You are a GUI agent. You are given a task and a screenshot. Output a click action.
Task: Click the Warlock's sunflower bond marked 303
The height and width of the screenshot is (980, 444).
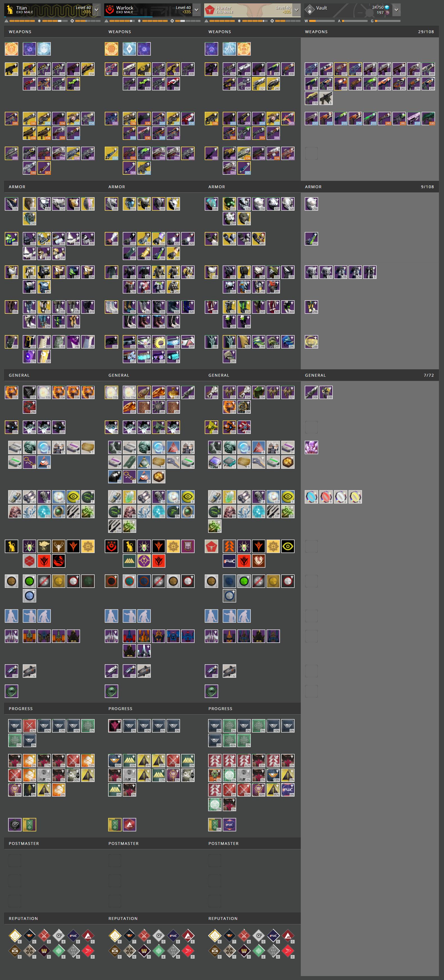(159, 342)
